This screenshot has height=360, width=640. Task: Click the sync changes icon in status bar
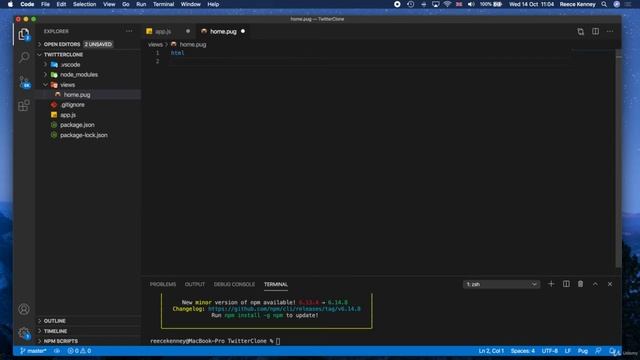[57, 351]
